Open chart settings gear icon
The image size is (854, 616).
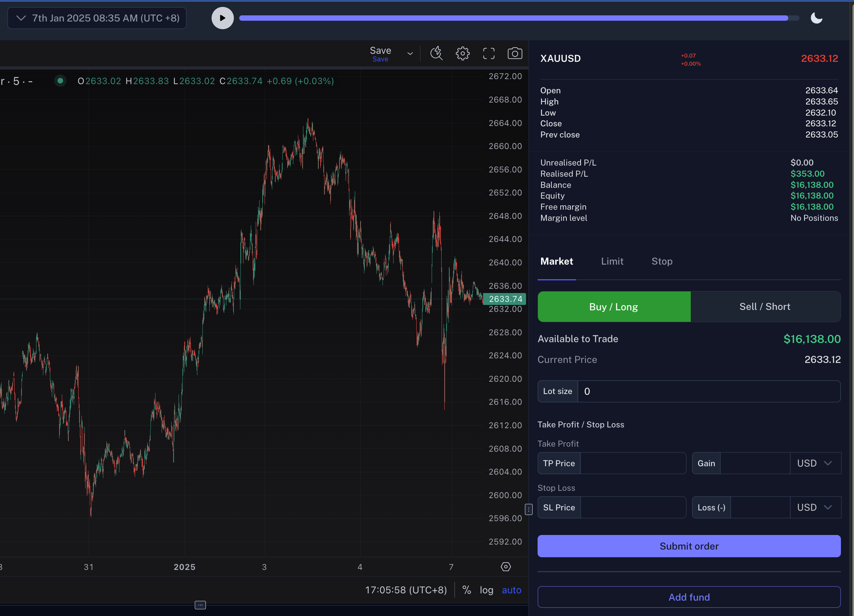click(x=462, y=53)
